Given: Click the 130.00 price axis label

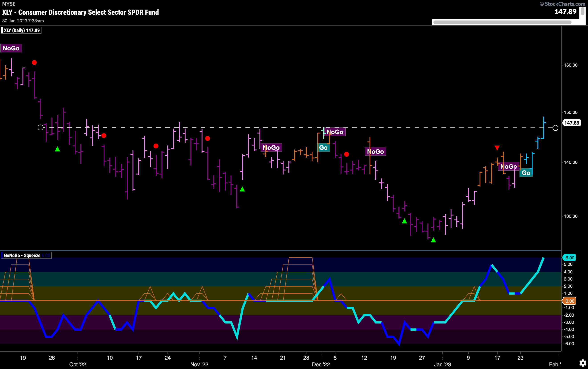Looking at the screenshot, I should (x=571, y=216).
